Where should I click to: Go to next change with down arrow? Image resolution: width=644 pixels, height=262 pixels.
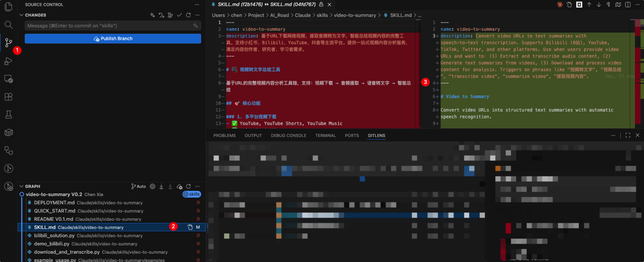point(599,4)
